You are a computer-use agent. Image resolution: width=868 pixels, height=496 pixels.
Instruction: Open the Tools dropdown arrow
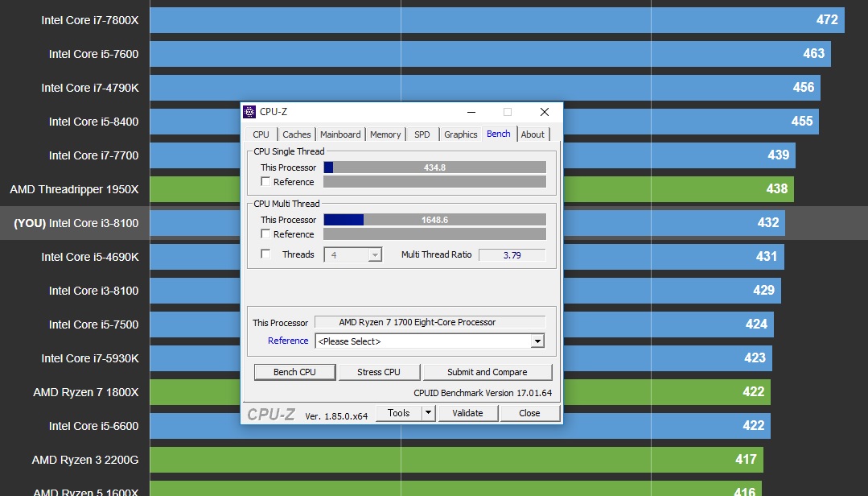pos(429,413)
